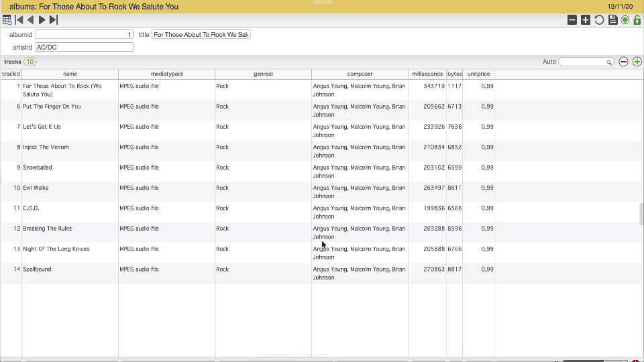Select track 'Let's Get It Up'
The width and height of the screenshot is (644, 362).
(x=42, y=127)
